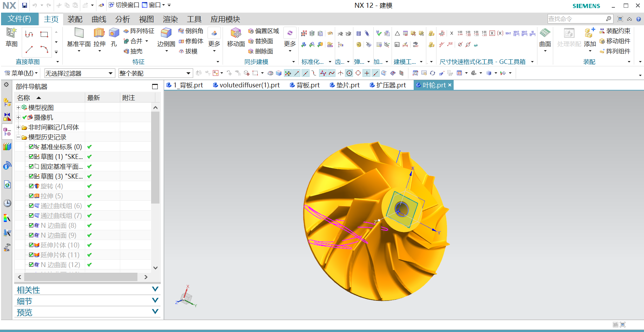
Task: Click the Save icon in title bar
Action: coord(25,5)
